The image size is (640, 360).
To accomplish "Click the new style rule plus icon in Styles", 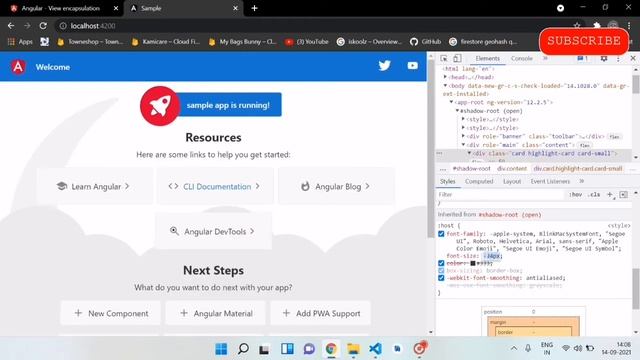I will coord(610,195).
